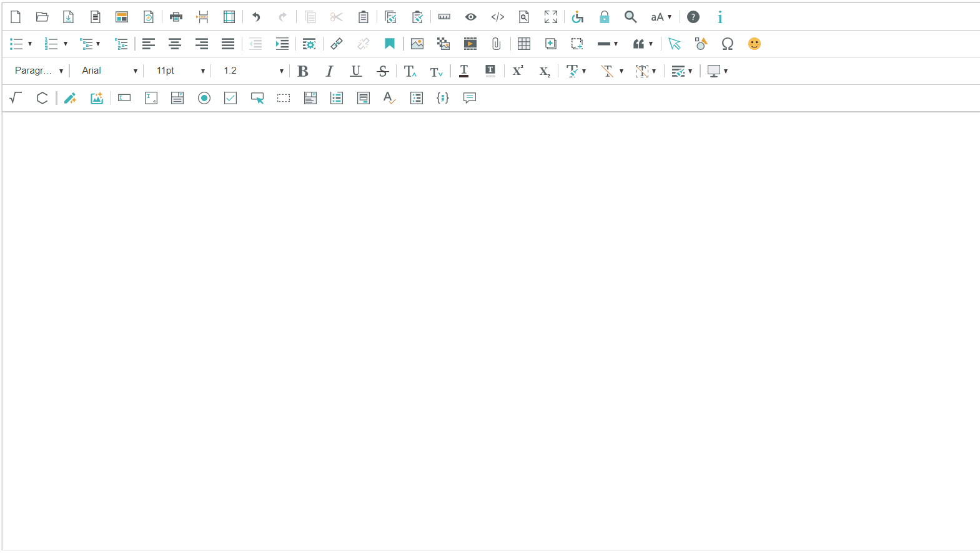
Task: Click the save document download icon
Action: [69, 17]
